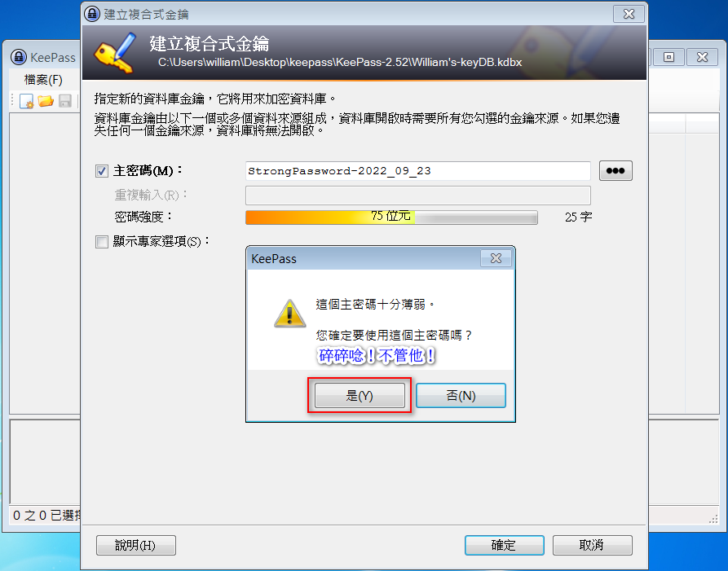Confirm weak password with 是(Y)
The image size is (728, 571).
point(360,396)
